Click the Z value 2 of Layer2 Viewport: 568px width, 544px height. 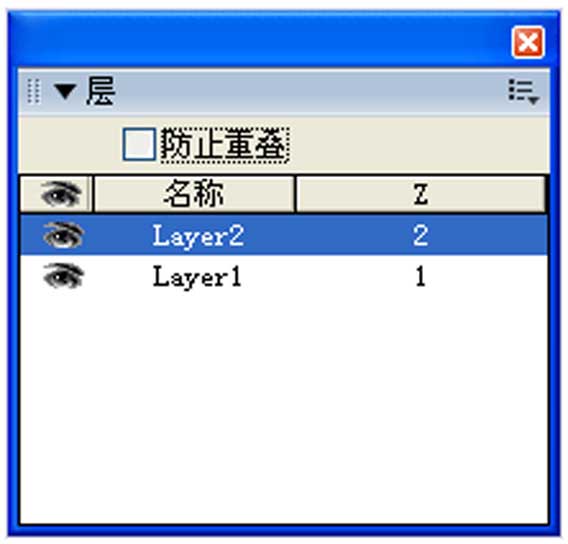point(420,235)
